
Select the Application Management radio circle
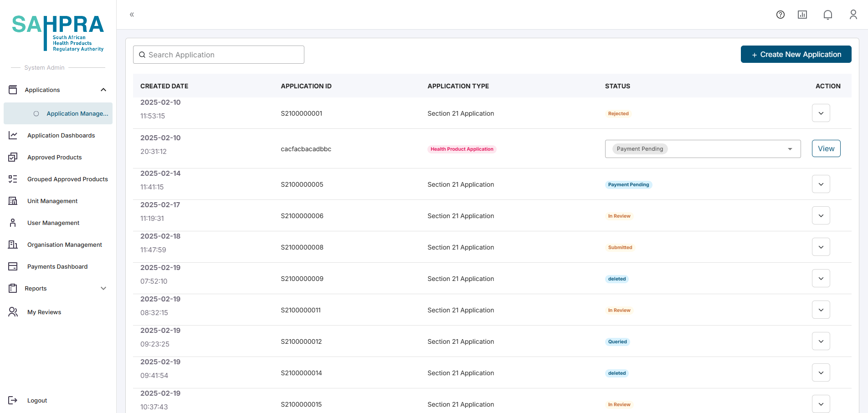(x=36, y=114)
